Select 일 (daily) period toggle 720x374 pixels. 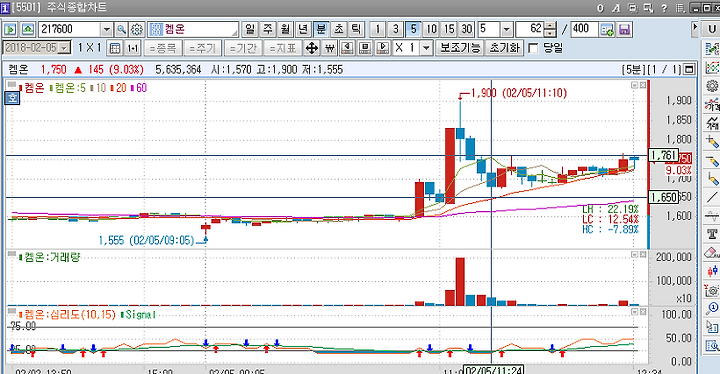(x=249, y=29)
